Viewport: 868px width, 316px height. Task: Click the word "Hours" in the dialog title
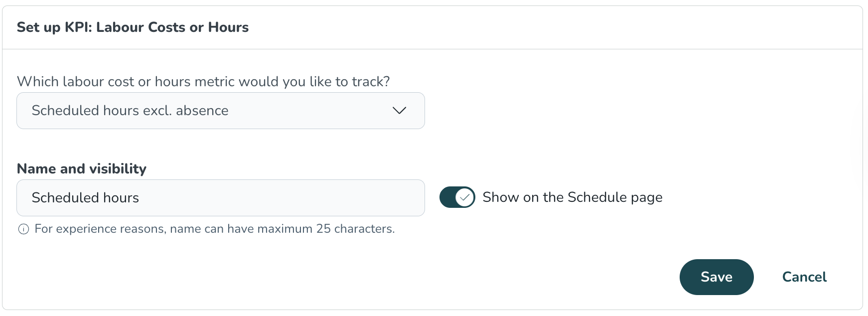coord(228,27)
